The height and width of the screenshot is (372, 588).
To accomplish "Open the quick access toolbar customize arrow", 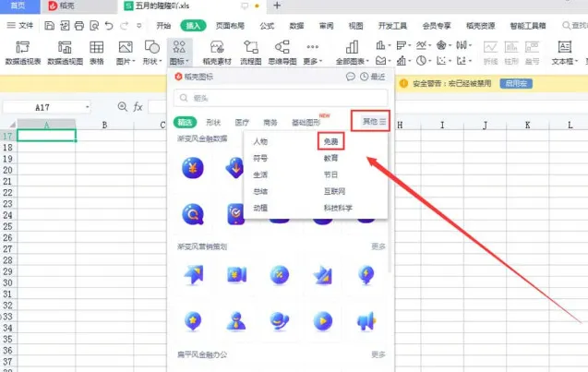I will pos(139,26).
